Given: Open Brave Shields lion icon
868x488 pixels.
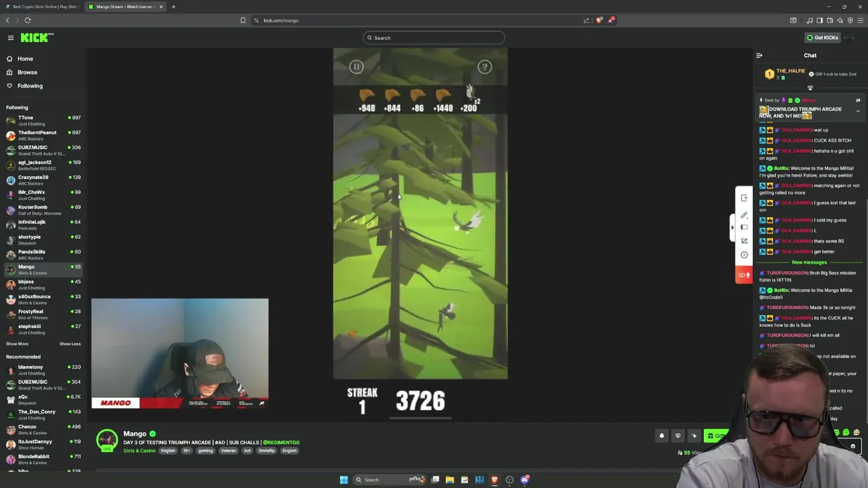Looking at the screenshot, I should point(599,20).
